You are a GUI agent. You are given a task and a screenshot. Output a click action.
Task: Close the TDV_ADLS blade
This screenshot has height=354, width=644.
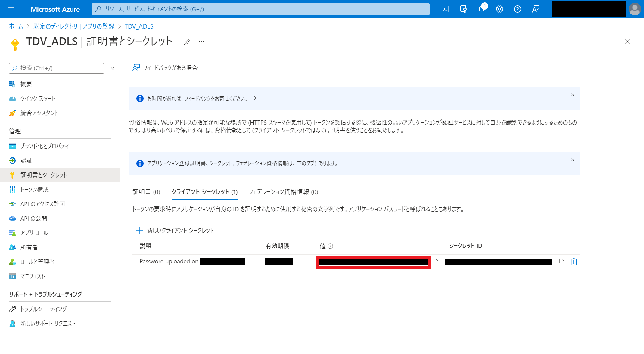click(x=628, y=42)
